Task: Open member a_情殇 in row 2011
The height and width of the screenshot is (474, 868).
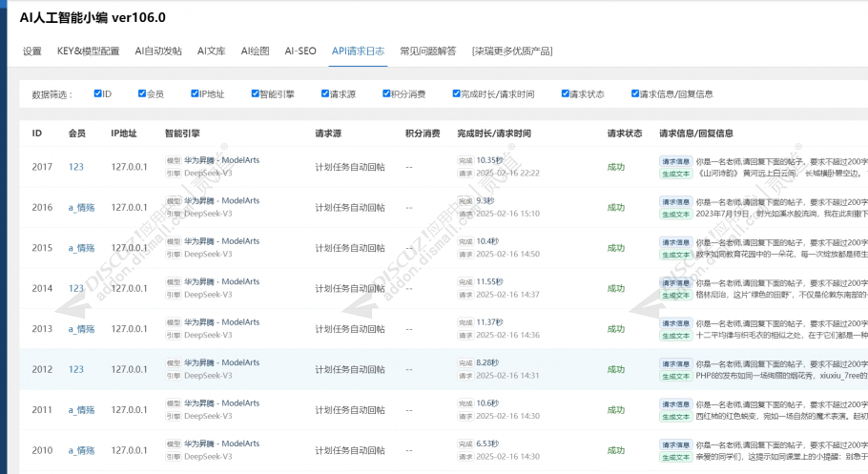Action: pos(81,410)
